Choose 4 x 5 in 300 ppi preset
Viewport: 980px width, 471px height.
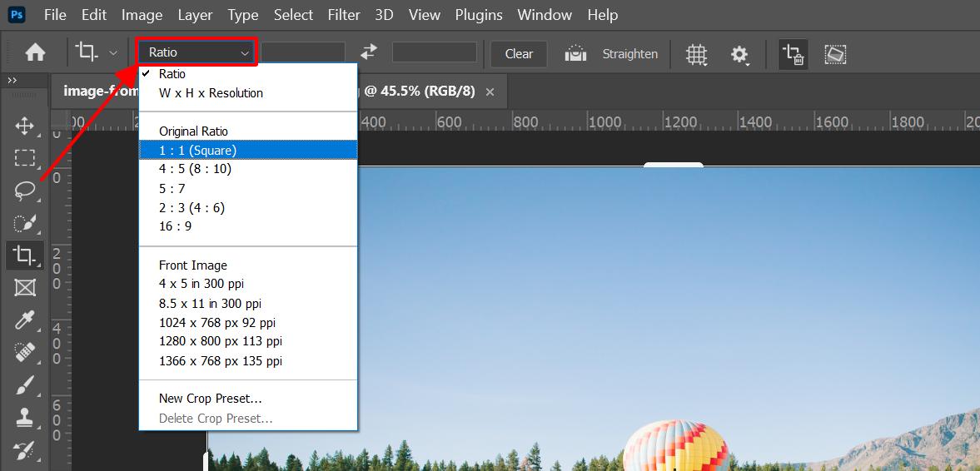tap(248, 284)
